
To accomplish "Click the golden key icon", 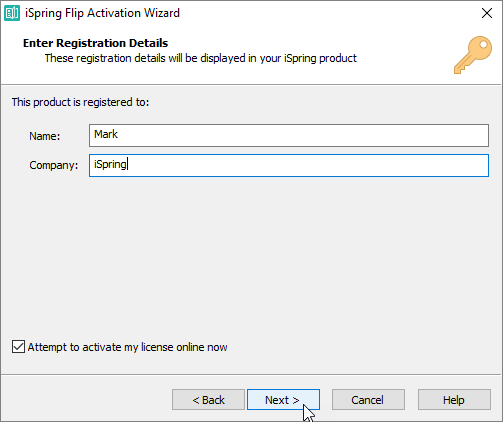I will coord(473,55).
